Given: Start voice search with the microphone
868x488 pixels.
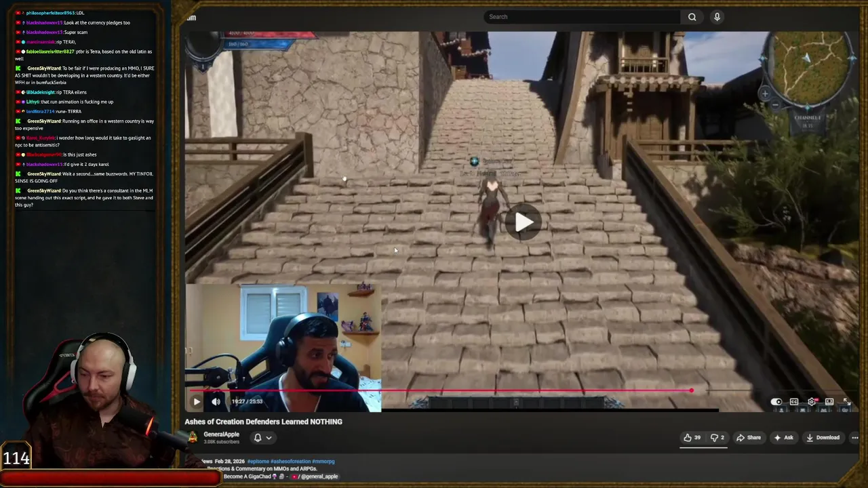Looking at the screenshot, I should coord(717,17).
